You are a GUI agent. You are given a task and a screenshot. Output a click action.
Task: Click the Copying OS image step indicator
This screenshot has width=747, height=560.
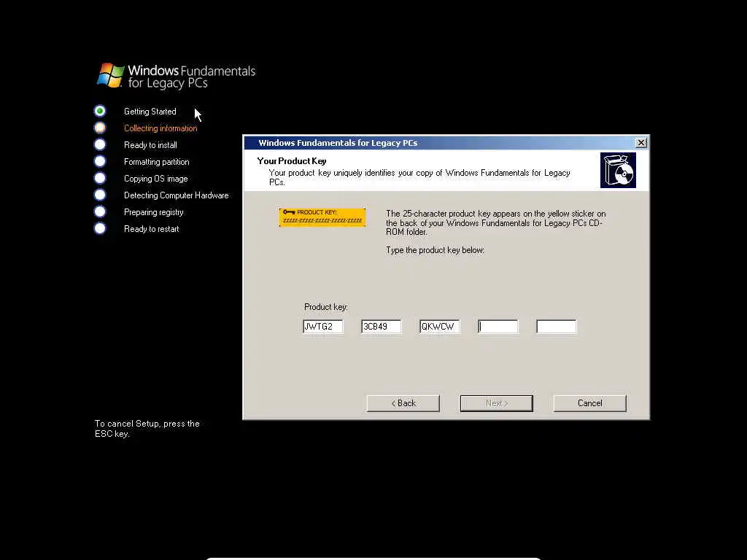coord(100,178)
